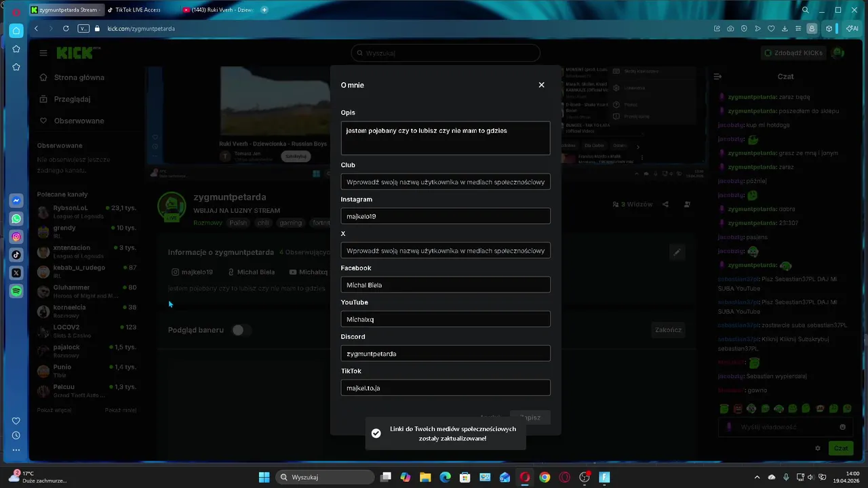Open WhatsApp in the Opera sidebar
Image resolution: width=868 pixels, height=488 pixels.
coord(16,219)
